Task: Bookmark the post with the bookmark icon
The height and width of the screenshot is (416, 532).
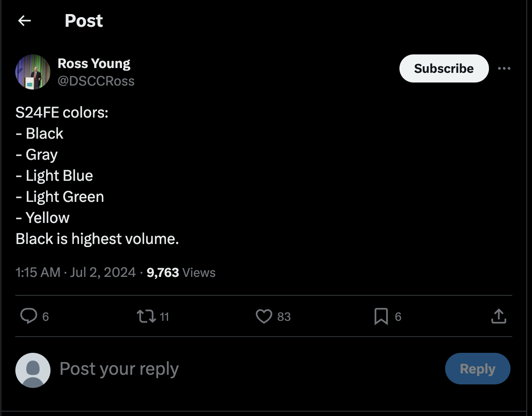Action: pyautogui.click(x=381, y=316)
